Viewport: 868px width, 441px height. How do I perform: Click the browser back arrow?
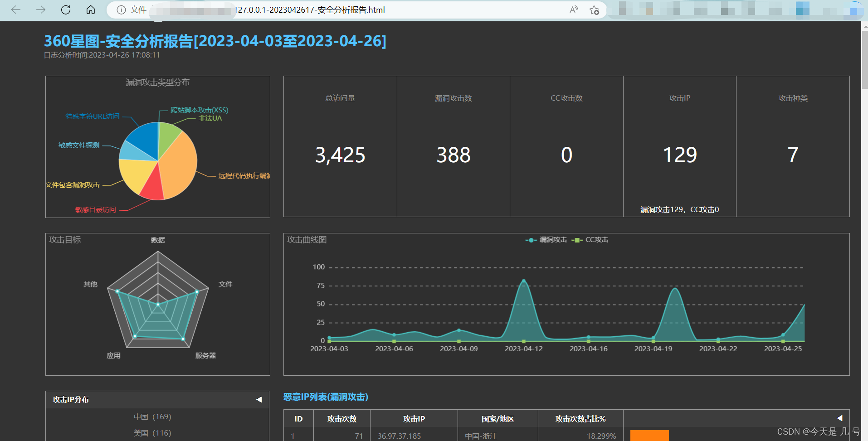pyautogui.click(x=16, y=10)
